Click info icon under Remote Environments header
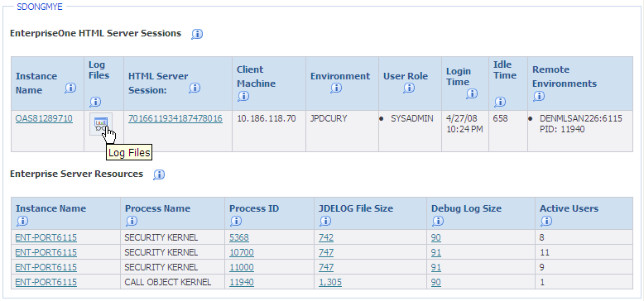 539,97
